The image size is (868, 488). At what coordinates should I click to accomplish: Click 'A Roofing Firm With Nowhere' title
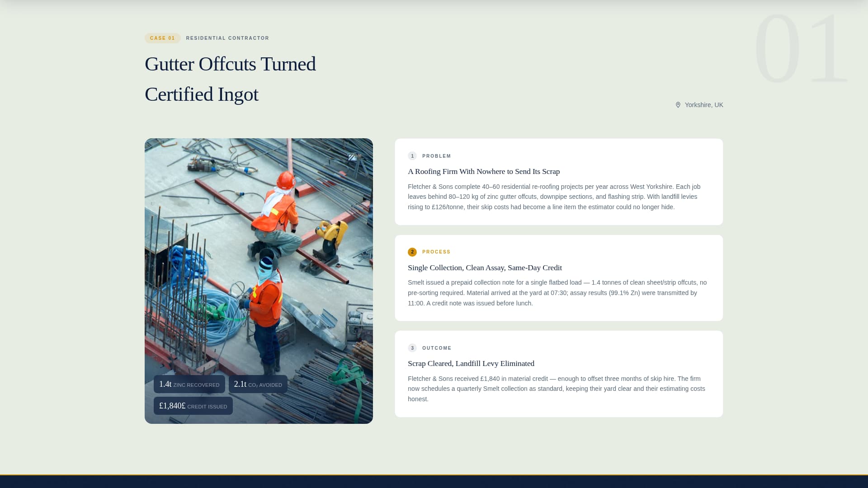[484, 172]
